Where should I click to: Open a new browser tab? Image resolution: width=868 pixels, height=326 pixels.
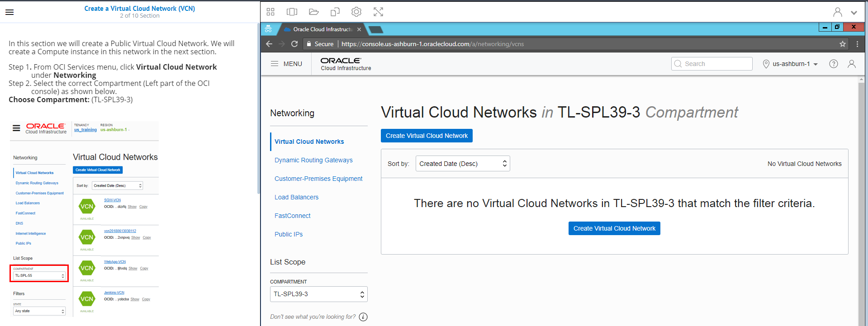tap(376, 29)
